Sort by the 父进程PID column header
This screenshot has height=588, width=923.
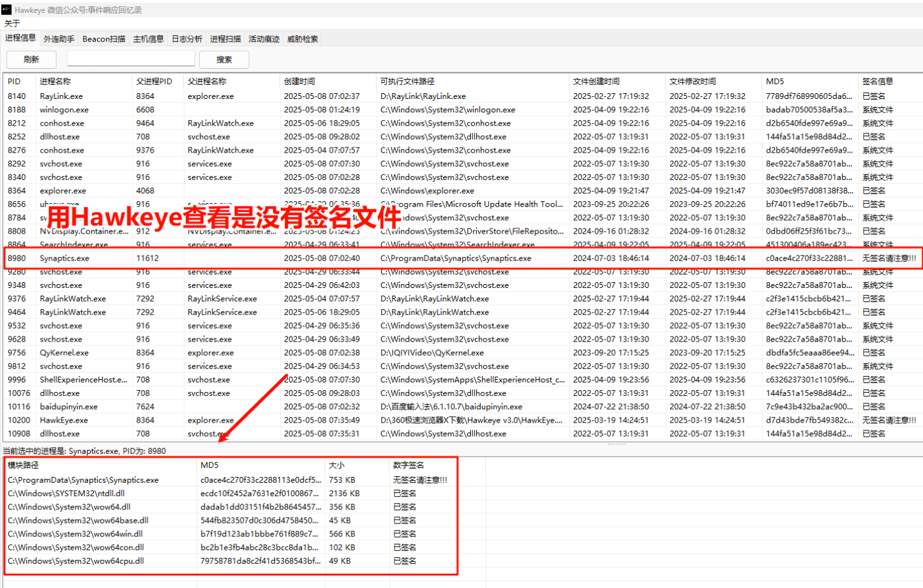pos(158,81)
